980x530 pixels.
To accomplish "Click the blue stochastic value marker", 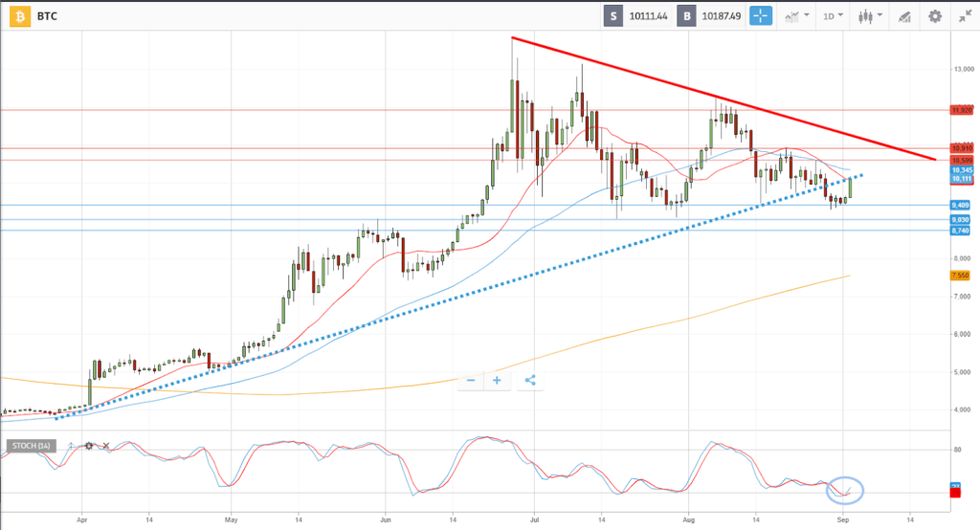I will click(955, 486).
